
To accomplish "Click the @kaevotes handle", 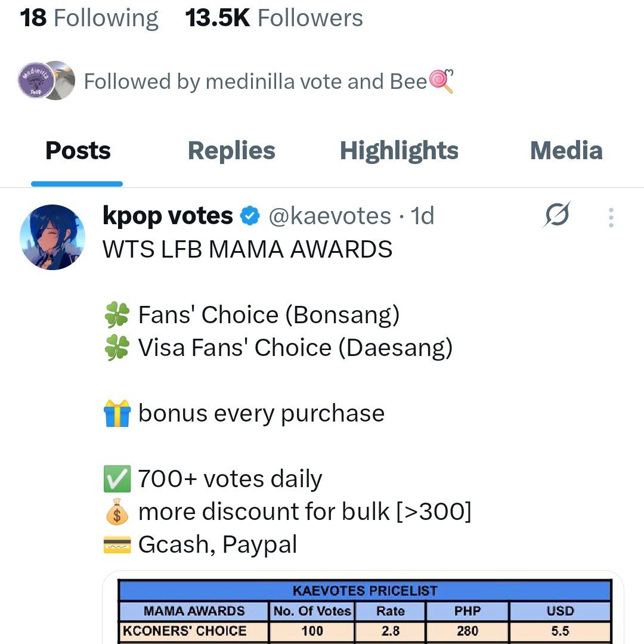I will 330,216.
